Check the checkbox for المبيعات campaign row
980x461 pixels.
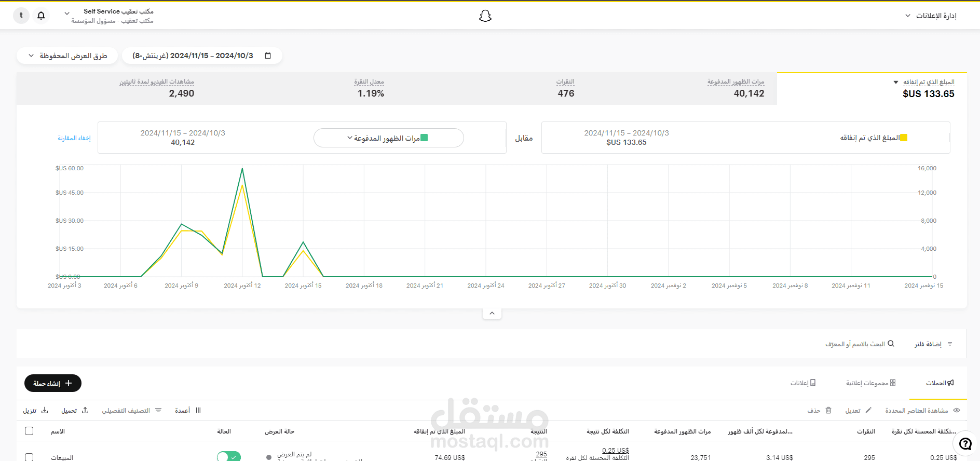coord(29,457)
